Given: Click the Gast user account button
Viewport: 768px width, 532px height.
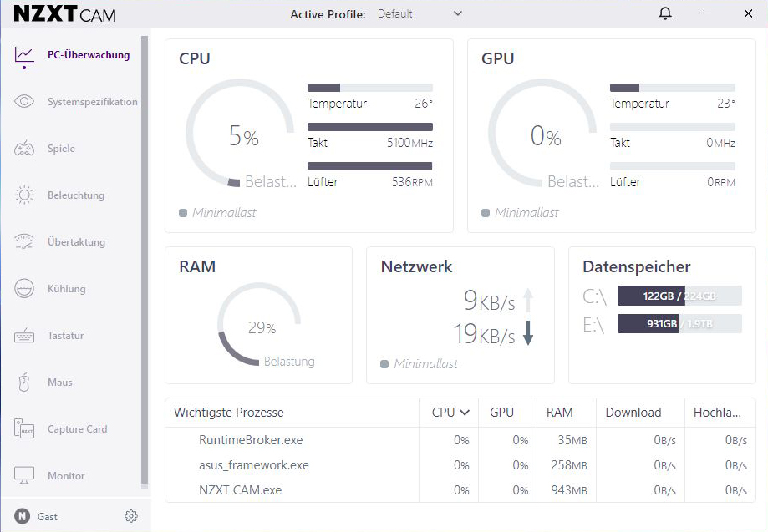Looking at the screenshot, I should [x=38, y=516].
